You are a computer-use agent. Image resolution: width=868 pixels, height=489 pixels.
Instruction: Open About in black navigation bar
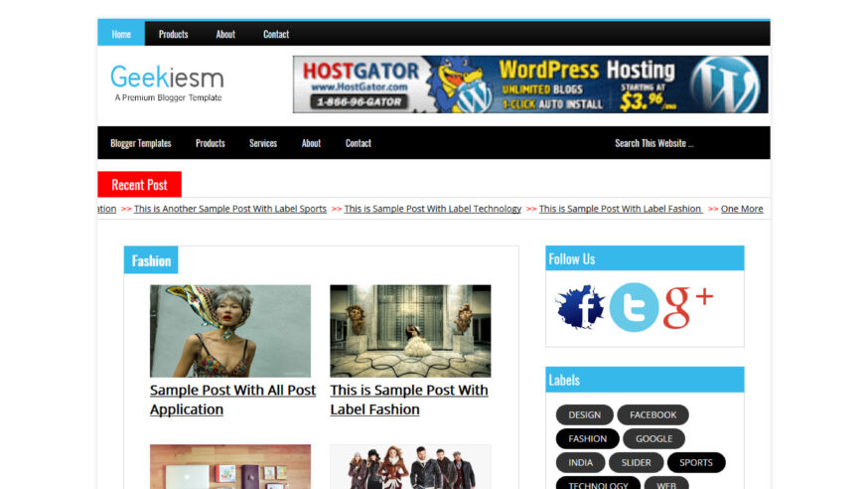coord(311,143)
